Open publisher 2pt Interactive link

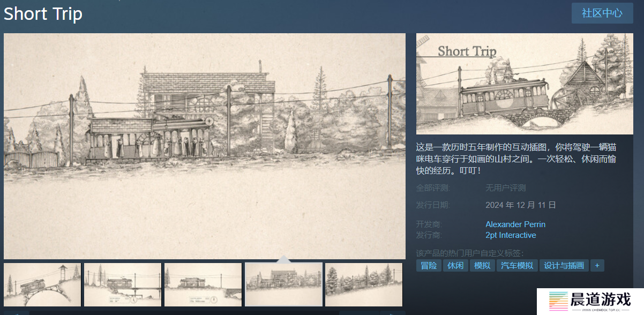click(511, 235)
